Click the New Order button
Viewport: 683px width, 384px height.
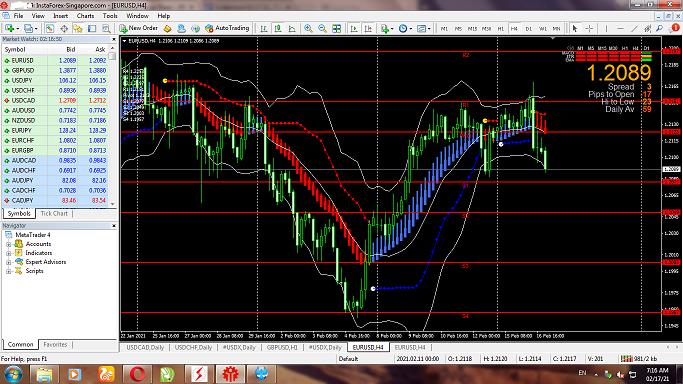click(x=139, y=28)
